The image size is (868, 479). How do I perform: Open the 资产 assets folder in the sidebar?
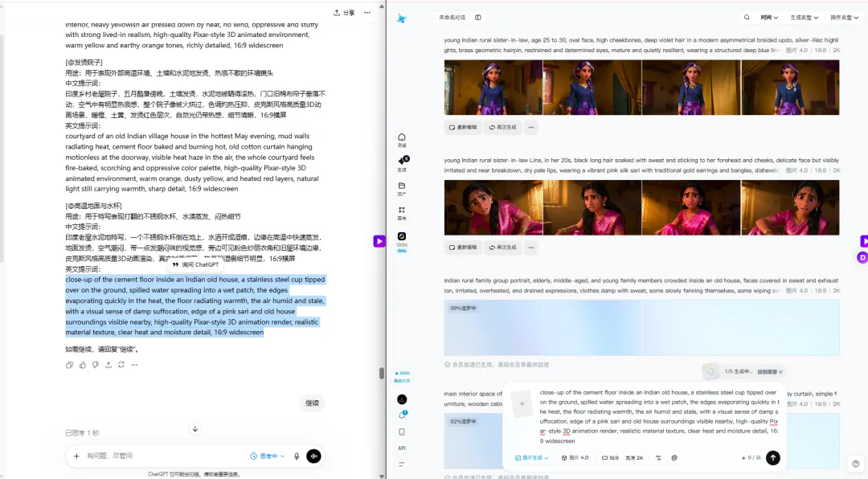pyautogui.click(x=402, y=189)
